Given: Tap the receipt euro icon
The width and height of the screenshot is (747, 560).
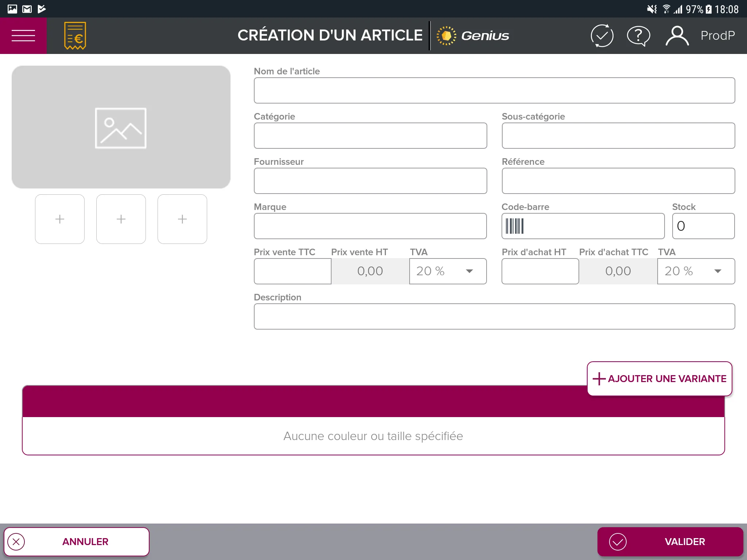Looking at the screenshot, I should point(75,36).
